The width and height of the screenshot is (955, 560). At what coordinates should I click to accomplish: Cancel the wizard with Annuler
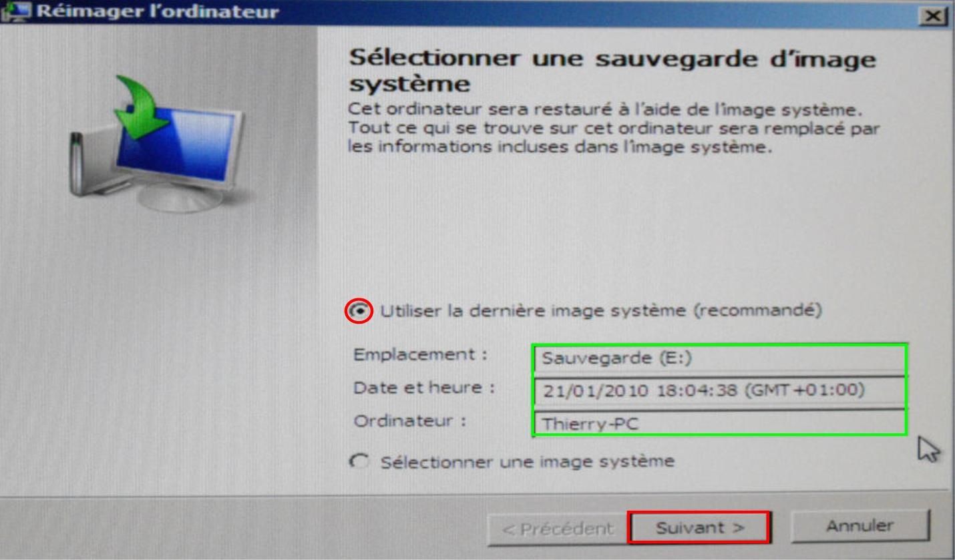[x=859, y=526]
